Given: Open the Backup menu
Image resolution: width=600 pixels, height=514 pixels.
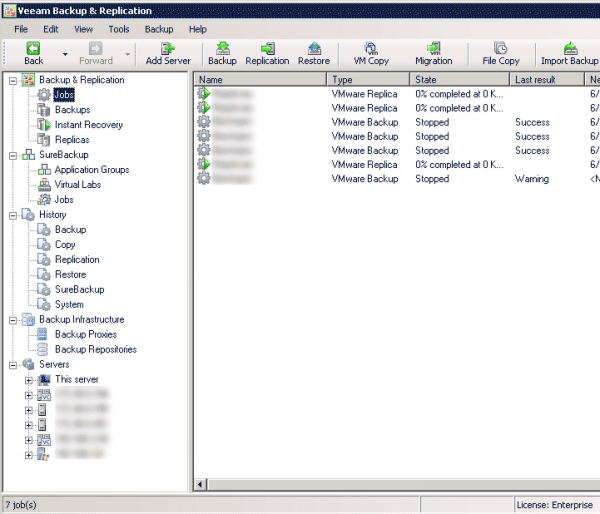Looking at the screenshot, I should (x=159, y=29).
